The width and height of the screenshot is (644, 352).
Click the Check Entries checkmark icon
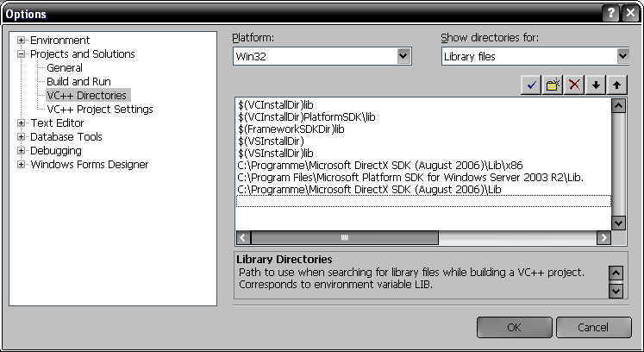coord(531,85)
